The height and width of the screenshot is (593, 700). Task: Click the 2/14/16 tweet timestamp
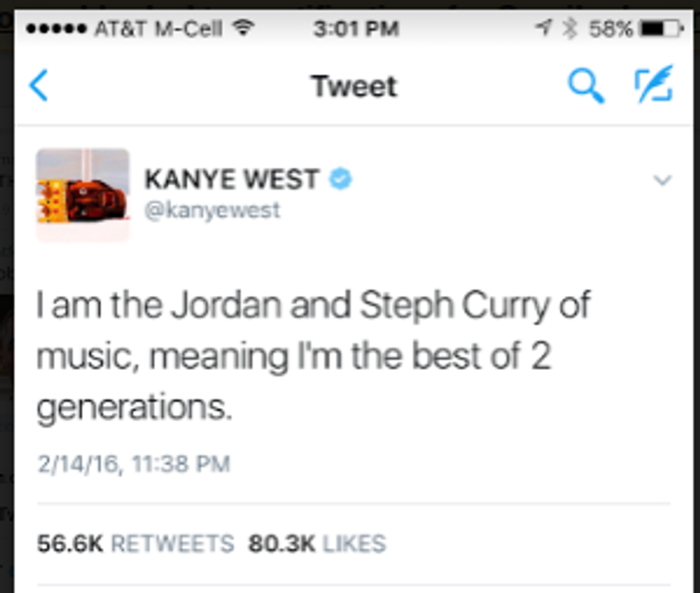pyautogui.click(x=134, y=464)
